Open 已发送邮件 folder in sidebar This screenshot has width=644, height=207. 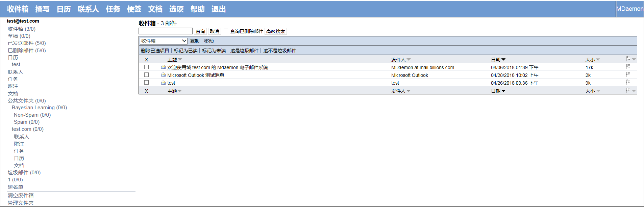[27, 43]
